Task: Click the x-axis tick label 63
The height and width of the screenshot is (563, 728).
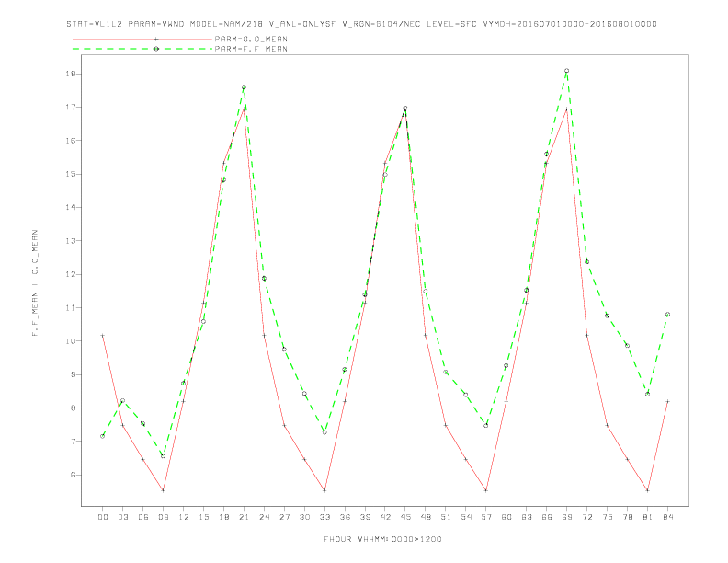Action: (527, 517)
